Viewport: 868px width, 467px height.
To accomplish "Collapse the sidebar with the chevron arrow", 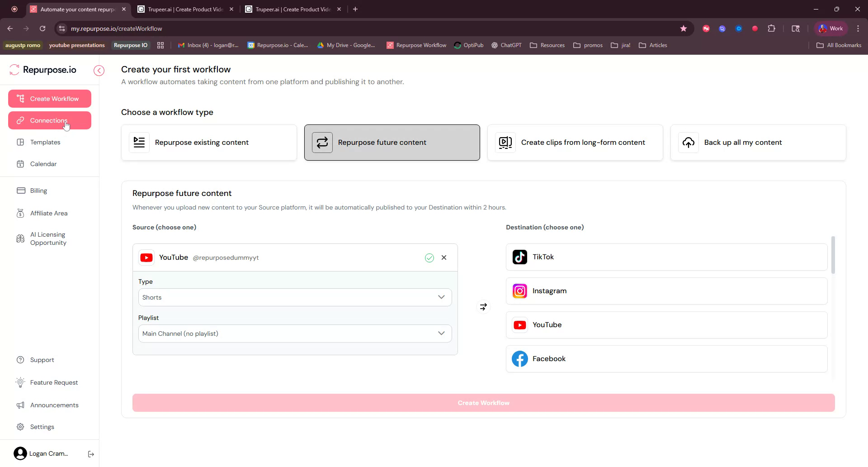I will tap(99, 71).
